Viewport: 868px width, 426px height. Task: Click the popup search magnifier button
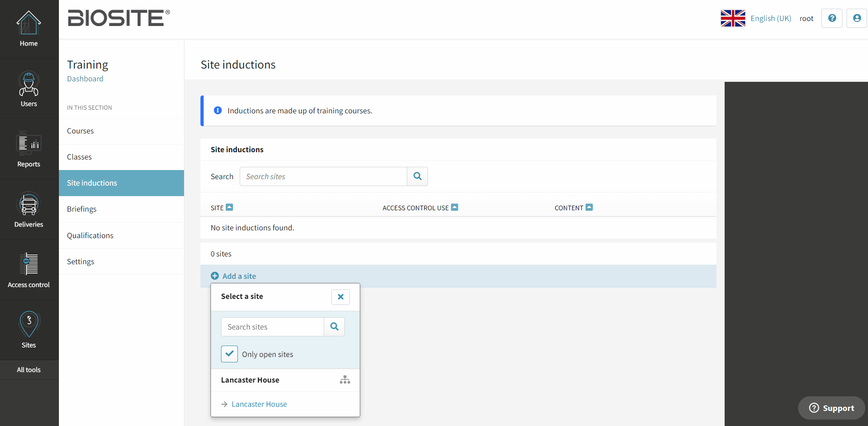point(334,327)
